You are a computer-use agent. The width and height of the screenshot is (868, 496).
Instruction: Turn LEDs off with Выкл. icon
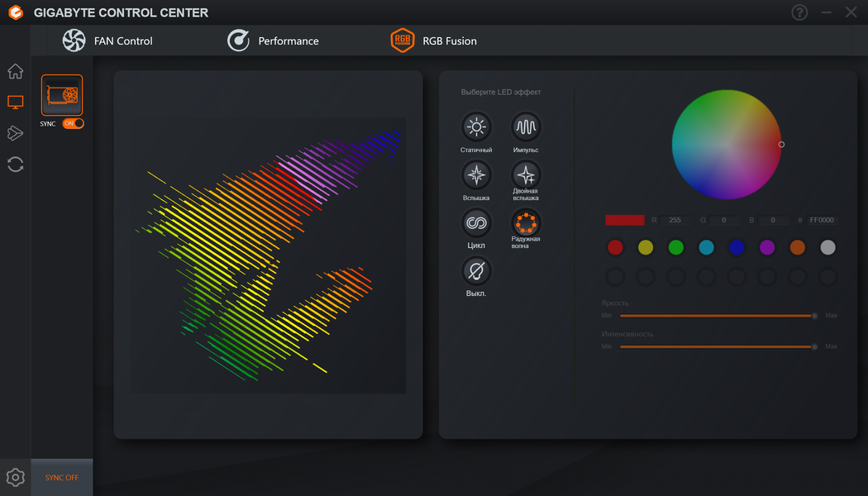(476, 271)
